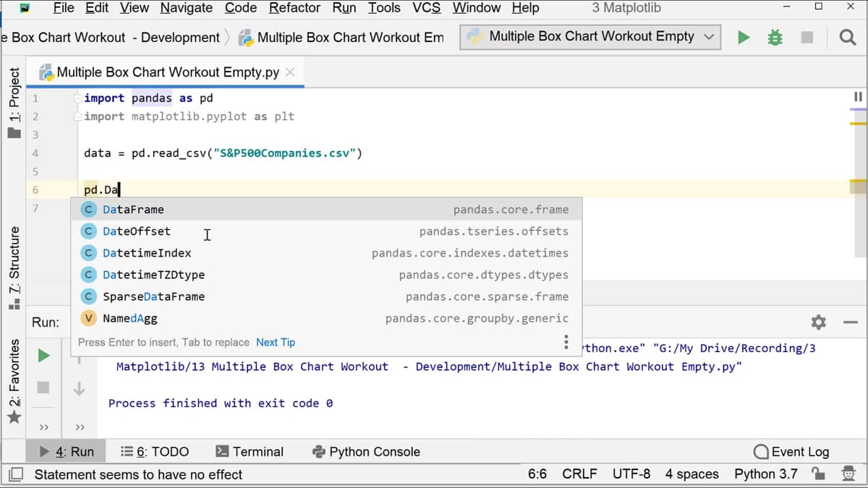Viewport: 868px width, 488px height.
Task: Open the Python Console tab
Action: tap(366, 452)
